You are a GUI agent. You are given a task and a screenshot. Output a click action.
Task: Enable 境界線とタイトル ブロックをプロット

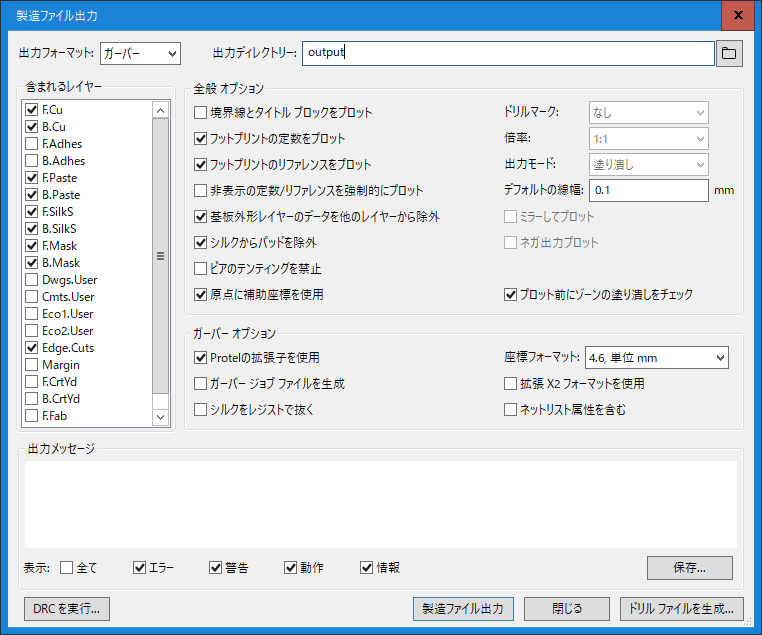pos(200,113)
